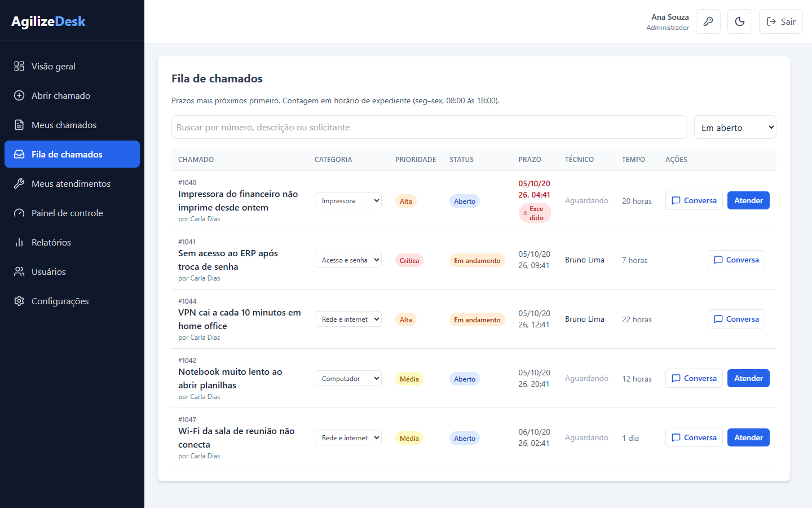Open Conversa for the VPN ticket
Image resolution: width=812 pixels, height=508 pixels.
736,319
